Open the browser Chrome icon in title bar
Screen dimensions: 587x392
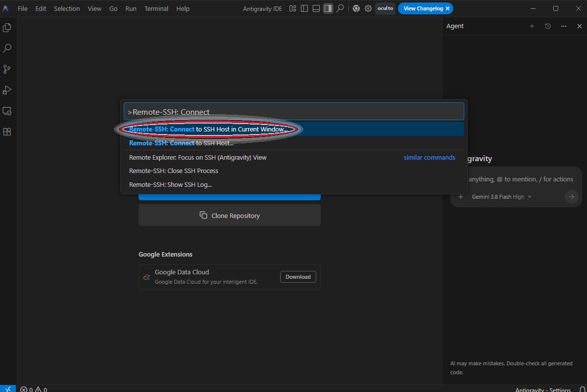356,8
